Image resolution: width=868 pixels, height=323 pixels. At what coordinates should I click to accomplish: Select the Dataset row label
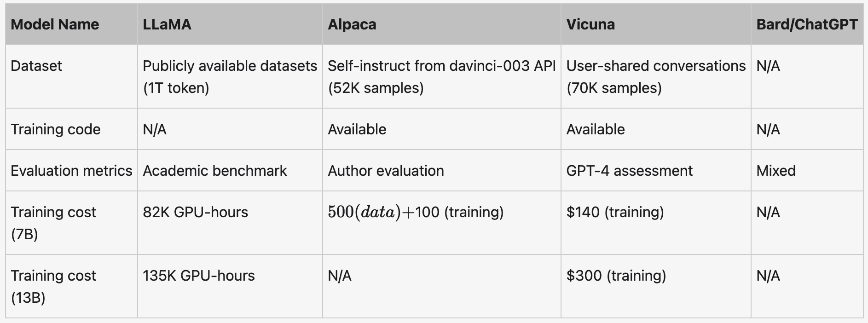coord(71,76)
